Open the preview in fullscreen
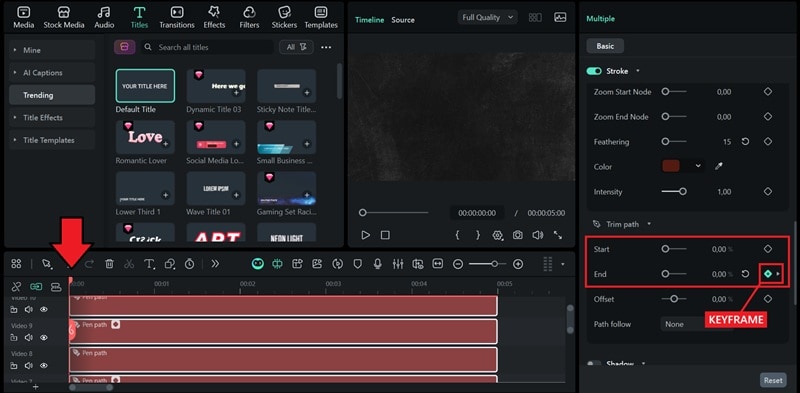Image resolution: width=800 pixels, height=393 pixels. coord(558,235)
